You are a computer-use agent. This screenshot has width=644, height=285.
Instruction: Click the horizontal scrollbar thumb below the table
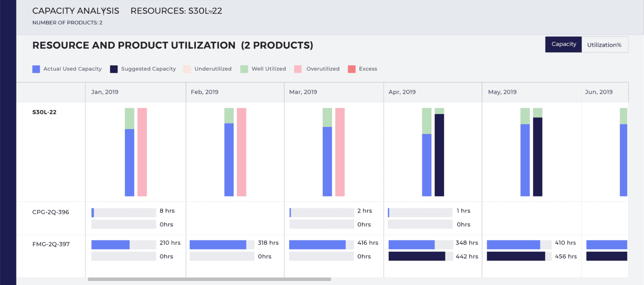point(209,279)
